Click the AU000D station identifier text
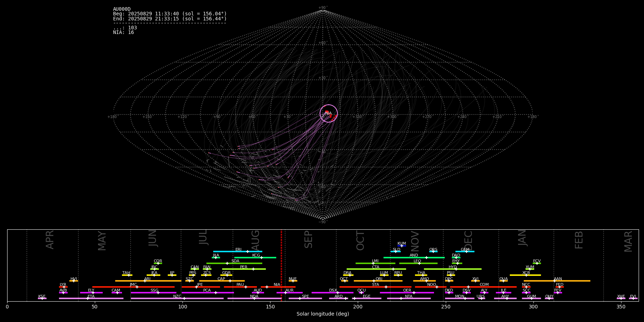Viewport: 644px width, 322px height. point(122,9)
